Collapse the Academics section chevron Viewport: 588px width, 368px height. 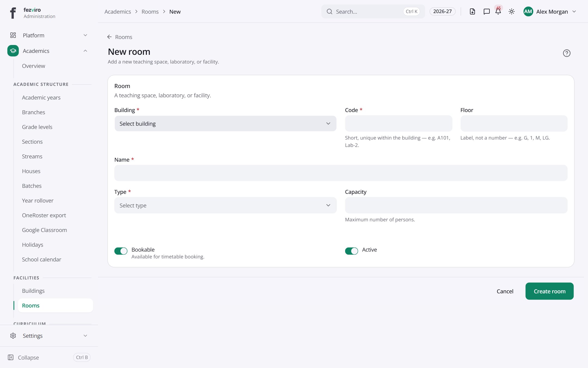(85, 51)
